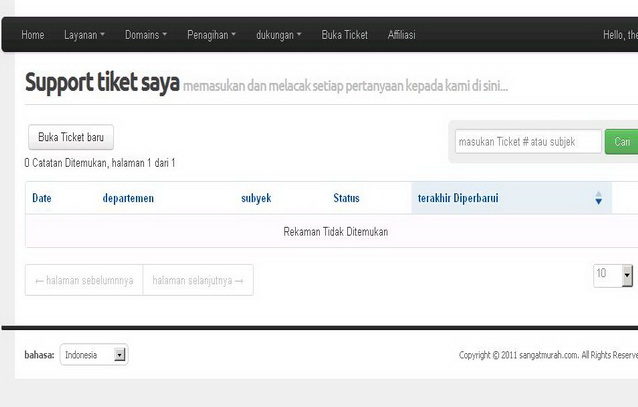Screen dimensions: 638x407
Task: Click the halaman sebelumnnya pagination button
Action: 84,280
